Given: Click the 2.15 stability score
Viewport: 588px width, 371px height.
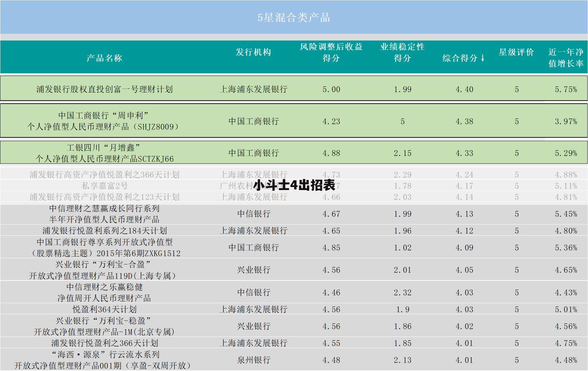Looking at the screenshot, I should tap(403, 153).
